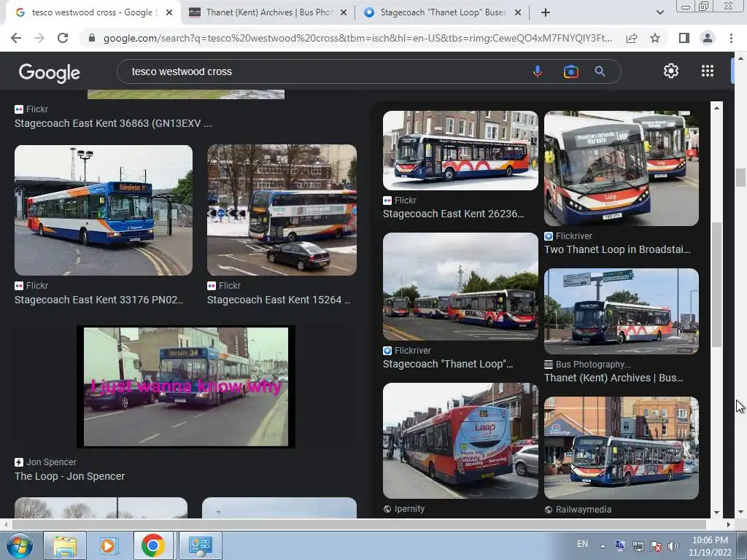Viewport: 747px width, 560px height.
Task: Open the Google apps grid
Action: pos(708,71)
